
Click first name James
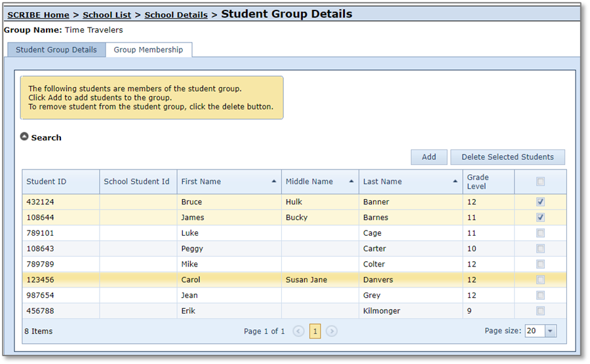pyautogui.click(x=193, y=217)
